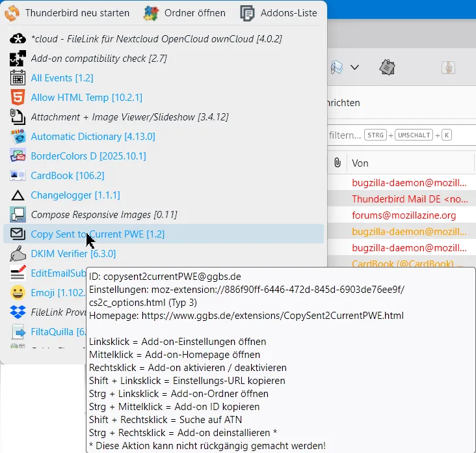Click the DKIM Verifier quill icon
Screen dimensions: 476x453
(18, 254)
